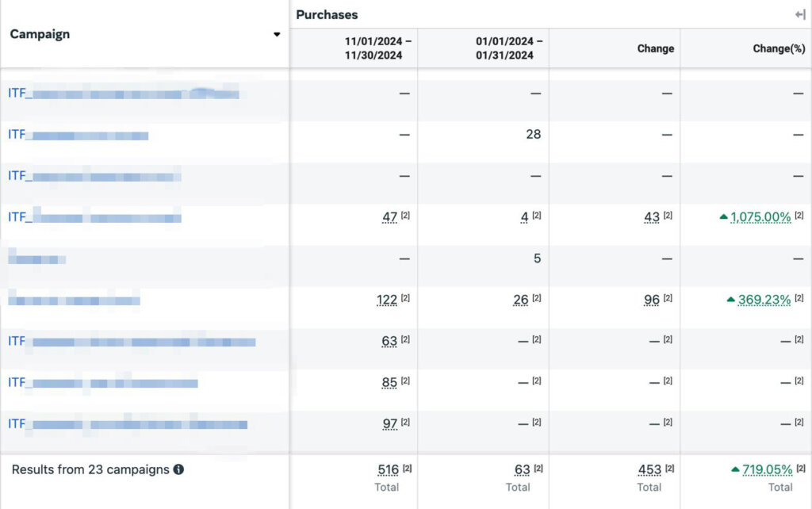The height and width of the screenshot is (509, 812).
Task: Click green up arrow next to 1,075.00%
Action: [723, 216]
